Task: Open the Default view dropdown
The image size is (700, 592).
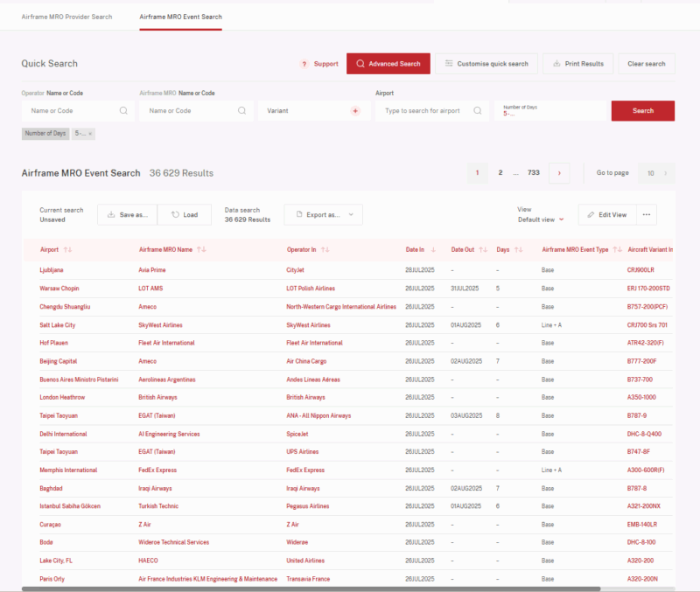Action: (x=541, y=219)
